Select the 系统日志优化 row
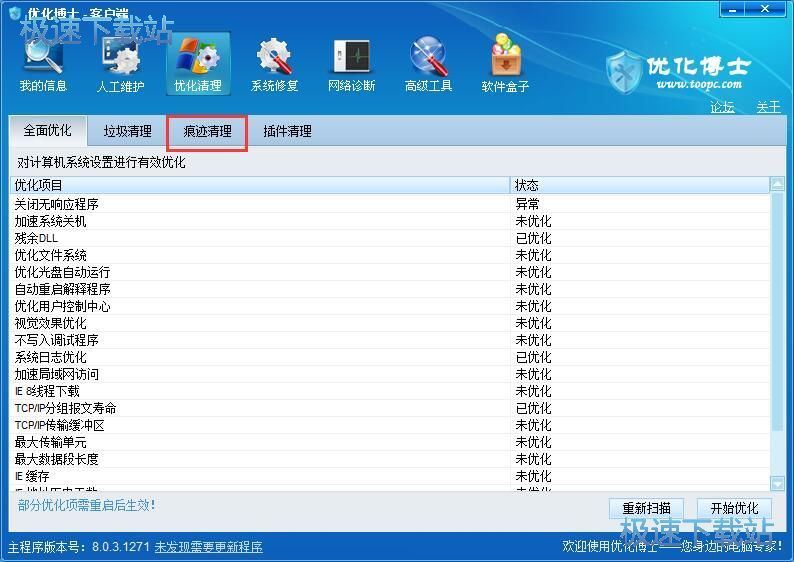Screen dimensions: 794x562 tap(389, 357)
